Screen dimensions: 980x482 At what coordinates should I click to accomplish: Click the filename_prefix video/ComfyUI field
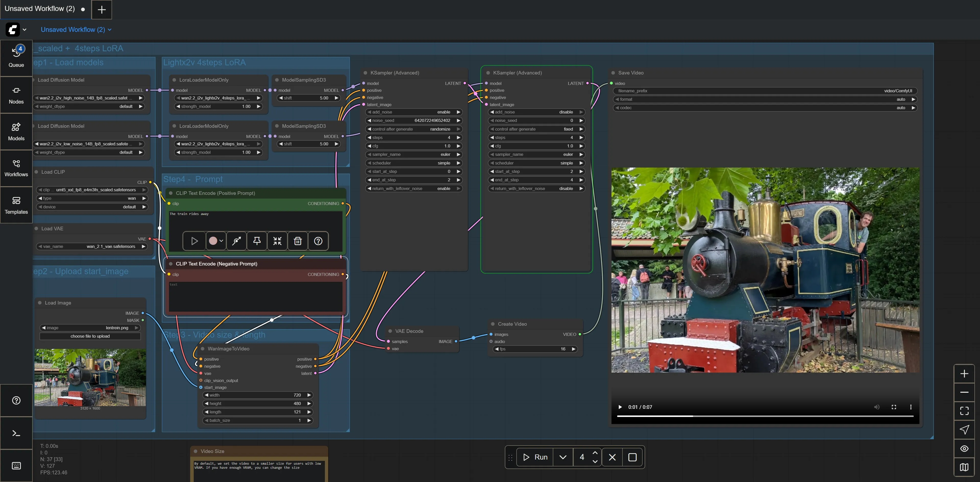pyautogui.click(x=765, y=91)
